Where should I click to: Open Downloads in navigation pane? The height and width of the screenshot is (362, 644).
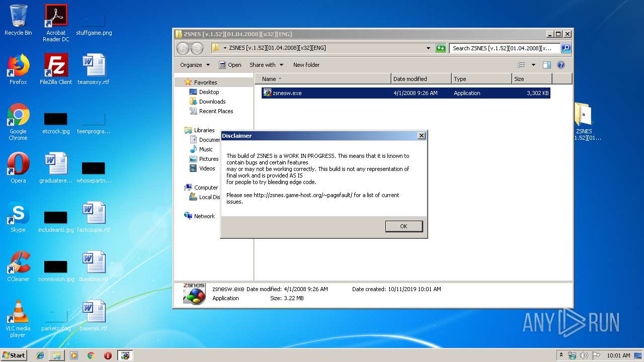click(212, 102)
